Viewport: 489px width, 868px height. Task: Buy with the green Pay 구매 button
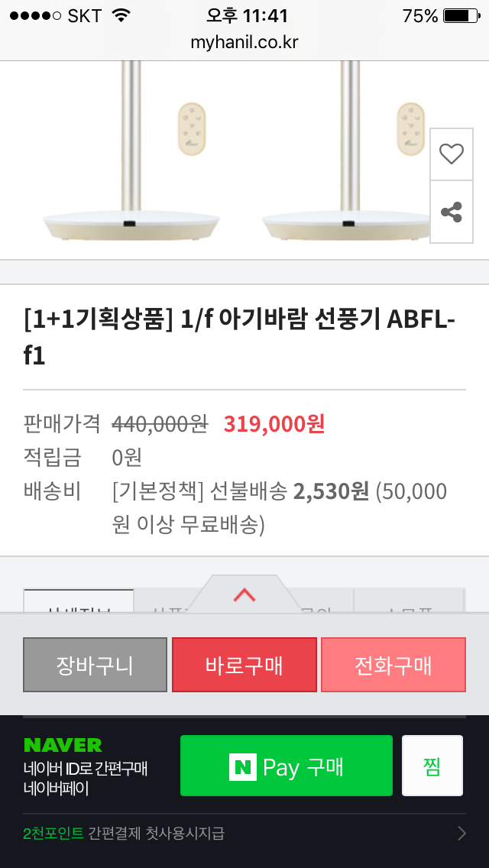pos(286,766)
